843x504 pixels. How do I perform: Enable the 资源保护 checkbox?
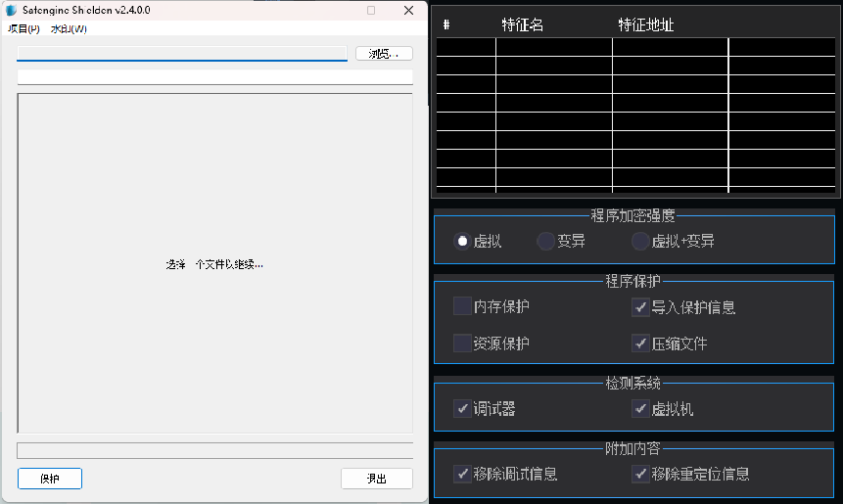[462, 343]
